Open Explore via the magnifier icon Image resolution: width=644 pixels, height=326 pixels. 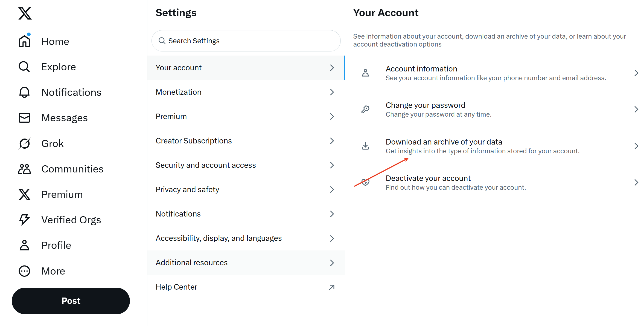(x=24, y=67)
